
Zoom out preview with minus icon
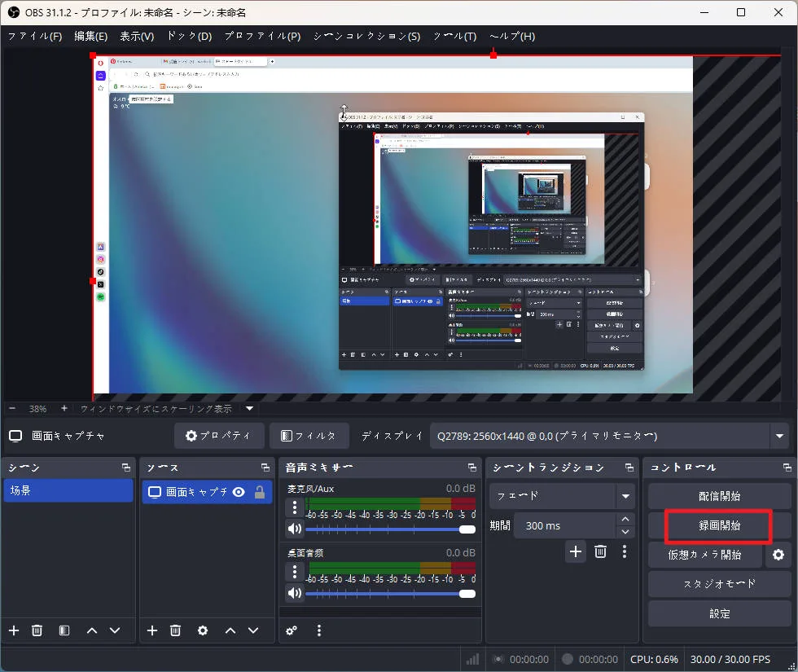pyautogui.click(x=12, y=408)
